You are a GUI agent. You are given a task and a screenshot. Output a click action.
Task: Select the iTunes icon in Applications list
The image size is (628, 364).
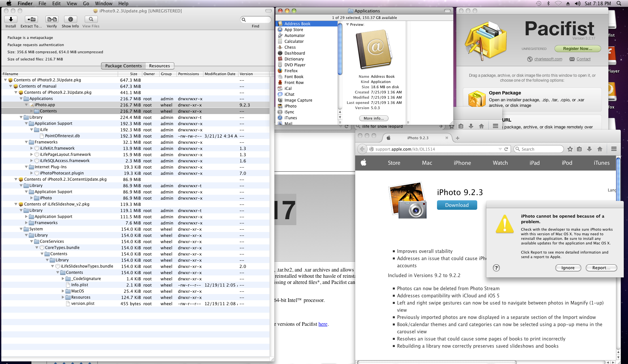(280, 118)
